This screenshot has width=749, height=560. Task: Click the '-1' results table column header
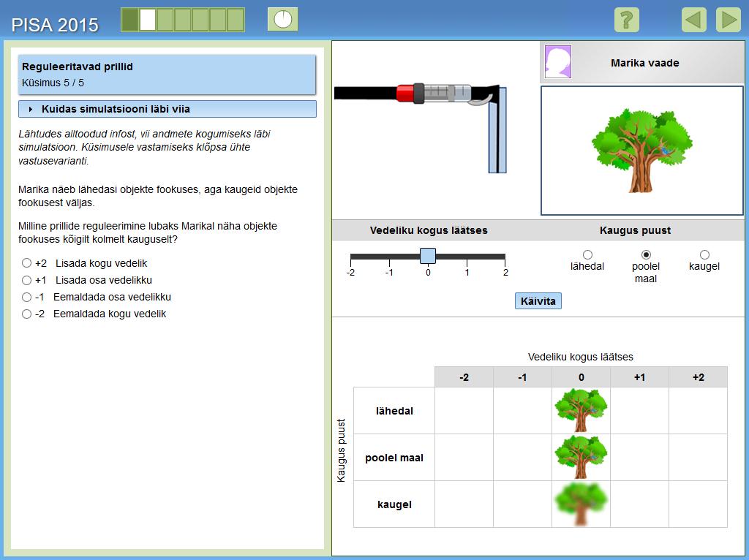[522, 377]
